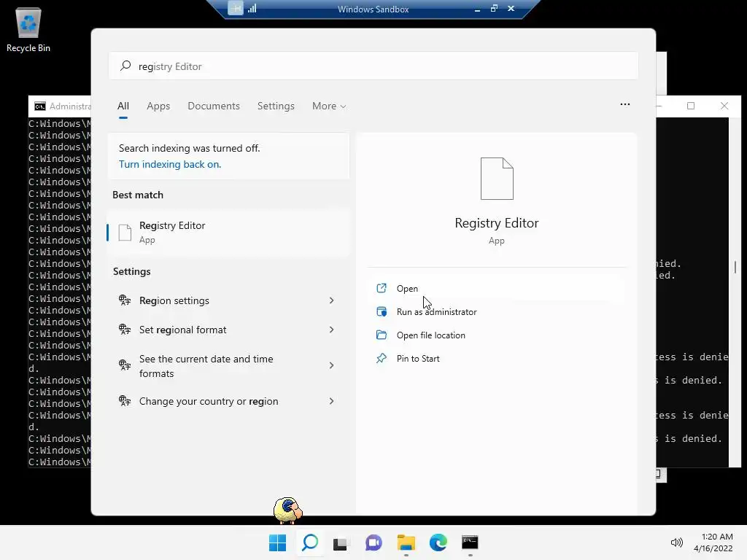Click the pin icon beside Pin to Start
Image resolution: width=747 pixels, height=560 pixels.
click(381, 359)
